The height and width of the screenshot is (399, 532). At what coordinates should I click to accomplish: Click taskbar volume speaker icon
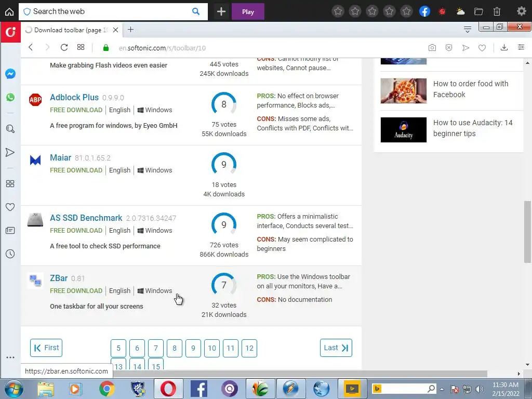(480, 389)
